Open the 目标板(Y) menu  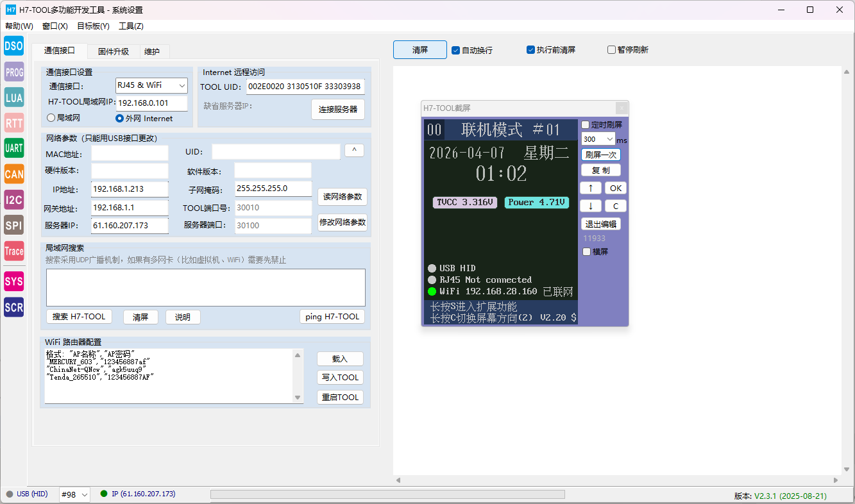[93, 26]
